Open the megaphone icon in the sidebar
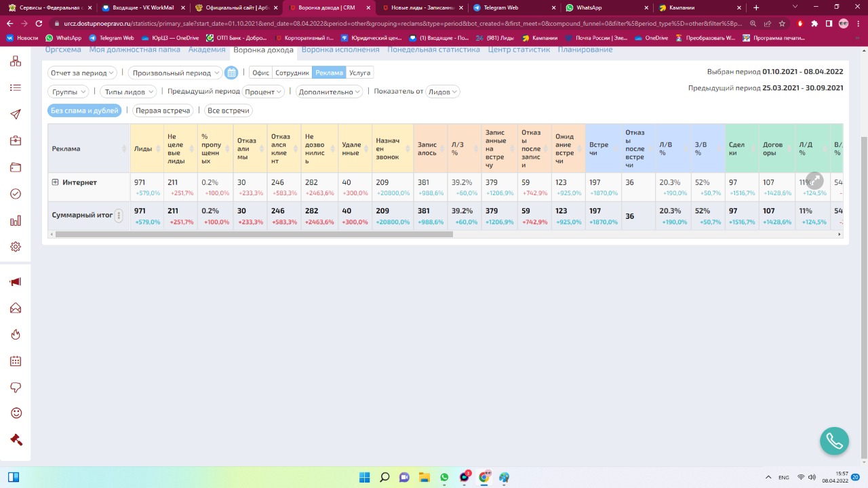This screenshot has height=488, width=868. coord(15,282)
